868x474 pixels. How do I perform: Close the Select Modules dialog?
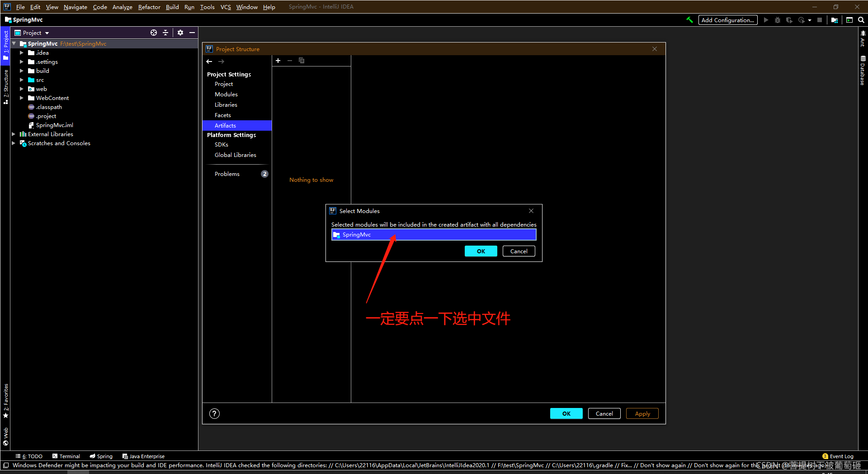531,211
